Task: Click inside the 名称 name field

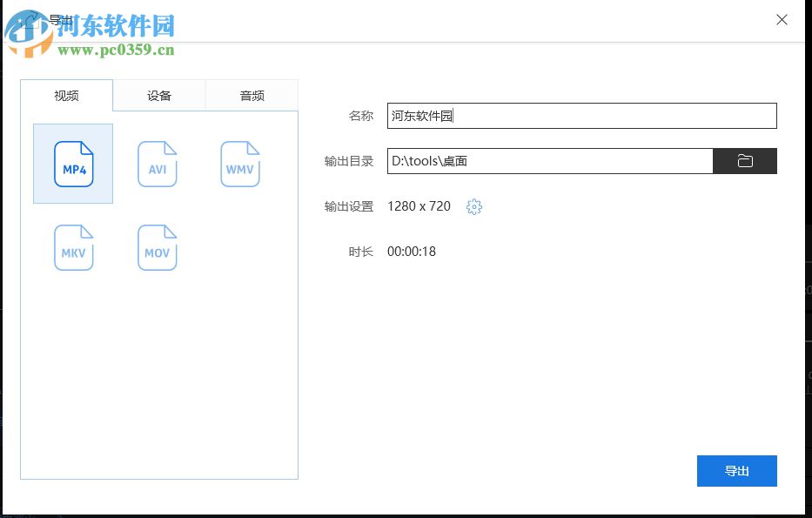Action: click(x=583, y=115)
